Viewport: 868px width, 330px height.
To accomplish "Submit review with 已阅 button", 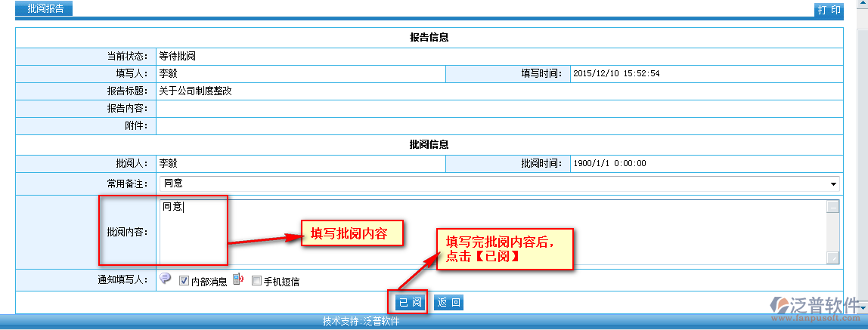I will pyautogui.click(x=411, y=303).
